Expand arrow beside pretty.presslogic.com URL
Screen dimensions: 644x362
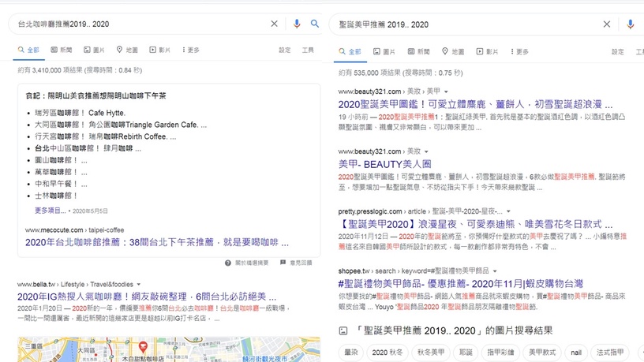pyautogui.click(x=508, y=211)
